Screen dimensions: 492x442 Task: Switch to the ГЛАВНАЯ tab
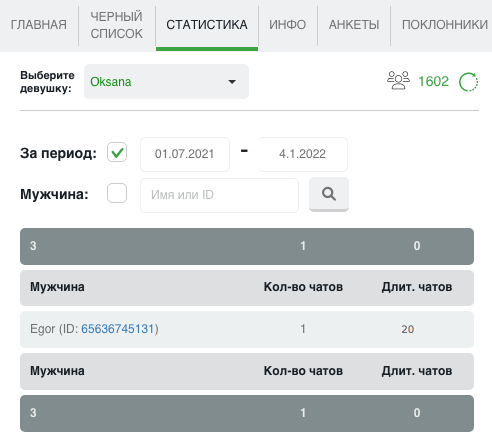pos(39,25)
